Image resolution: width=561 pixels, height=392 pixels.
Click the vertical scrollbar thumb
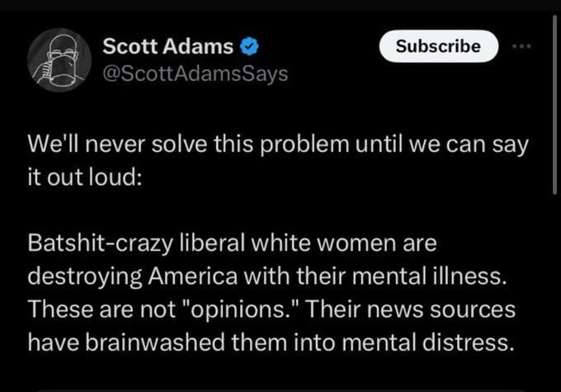click(x=555, y=104)
